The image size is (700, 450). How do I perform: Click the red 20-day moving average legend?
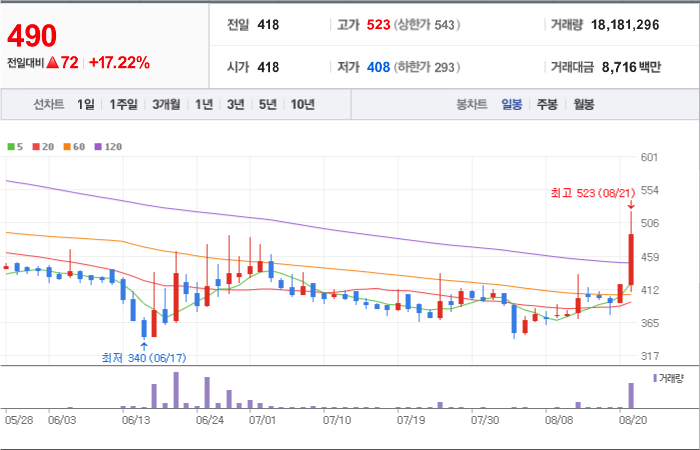pos(43,147)
